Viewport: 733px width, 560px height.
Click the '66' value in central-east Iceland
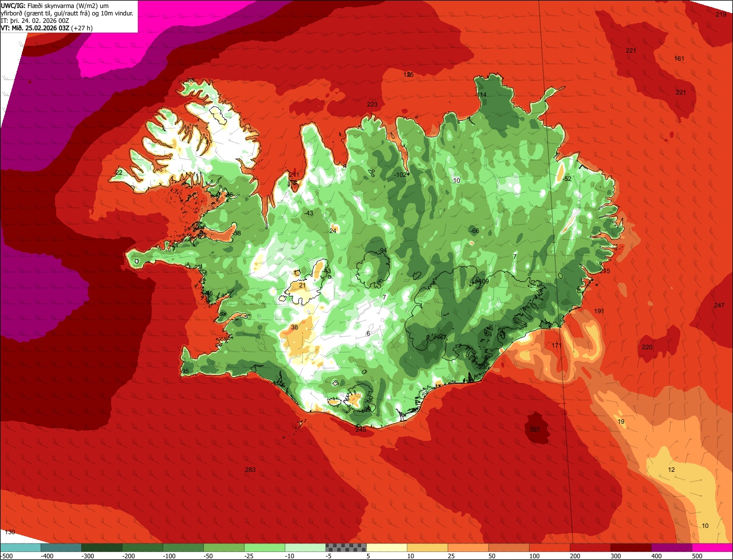click(475, 231)
